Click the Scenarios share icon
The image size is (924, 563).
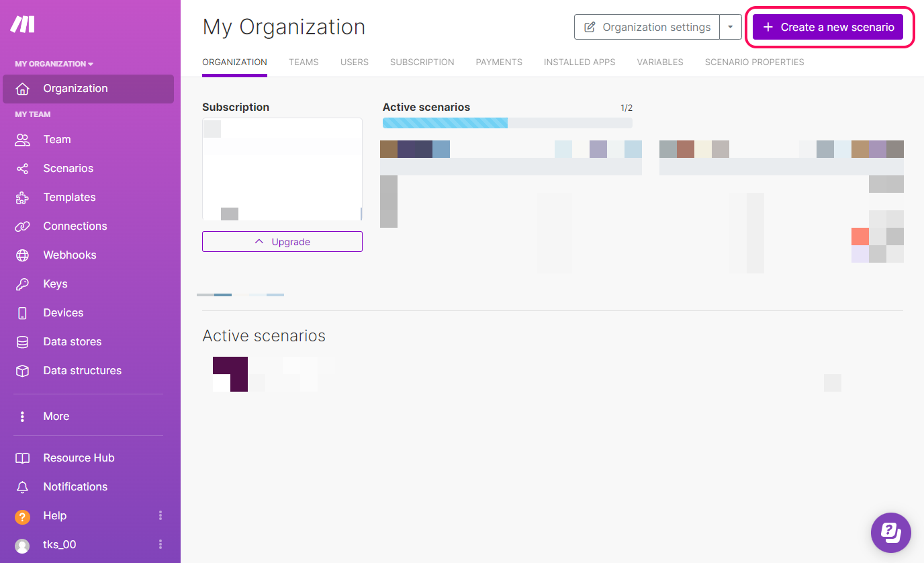click(23, 169)
